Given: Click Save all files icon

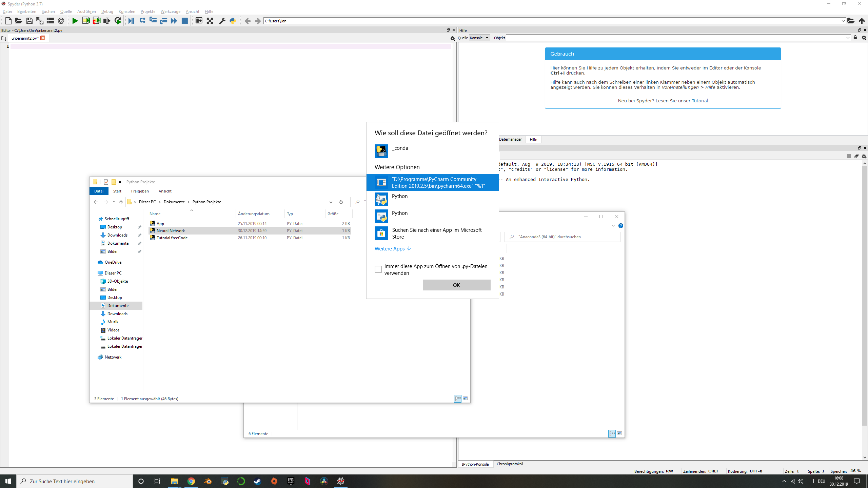Looking at the screenshot, I should pos(40,21).
